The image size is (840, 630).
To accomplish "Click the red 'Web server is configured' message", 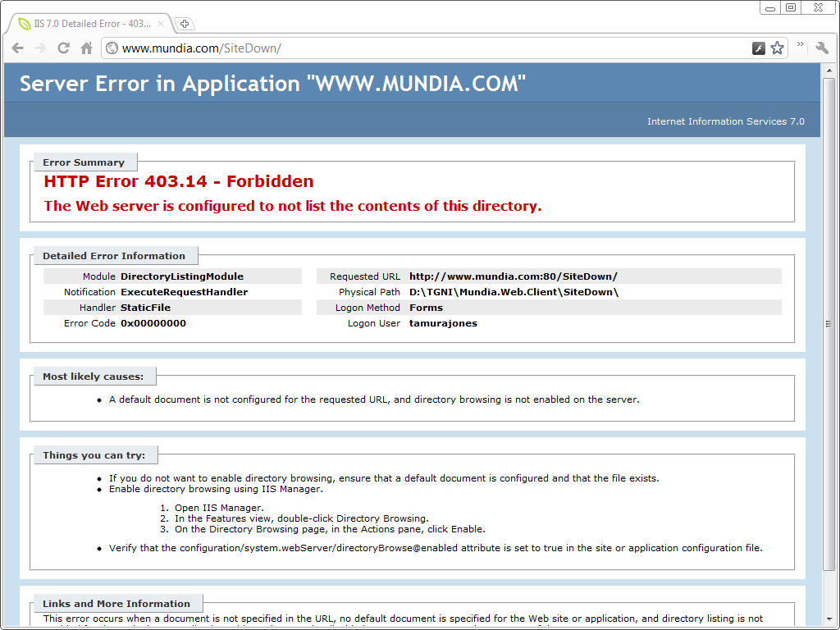I will [x=293, y=206].
